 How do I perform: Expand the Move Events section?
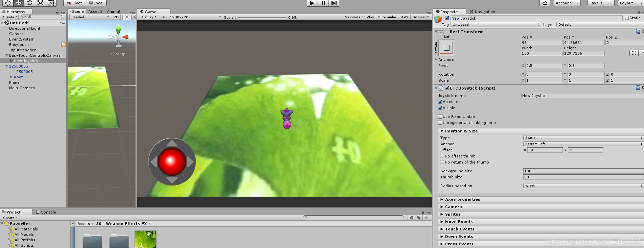pyautogui.click(x=541, y=222)
